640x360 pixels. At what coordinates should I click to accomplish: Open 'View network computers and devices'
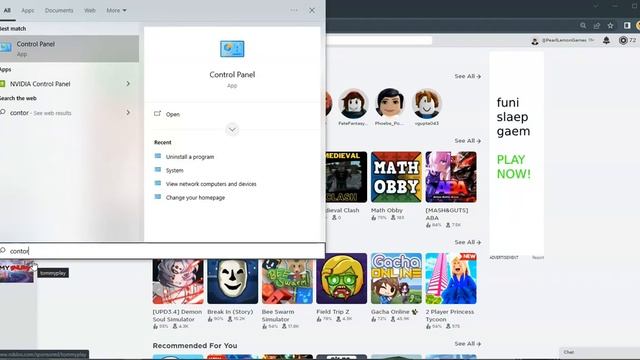(x=211, y=184)
